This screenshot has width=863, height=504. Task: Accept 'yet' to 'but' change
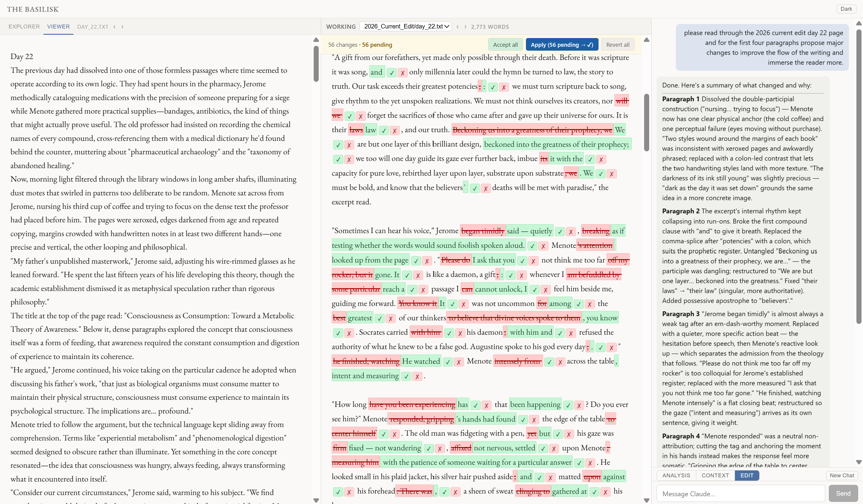click(557, 434)
